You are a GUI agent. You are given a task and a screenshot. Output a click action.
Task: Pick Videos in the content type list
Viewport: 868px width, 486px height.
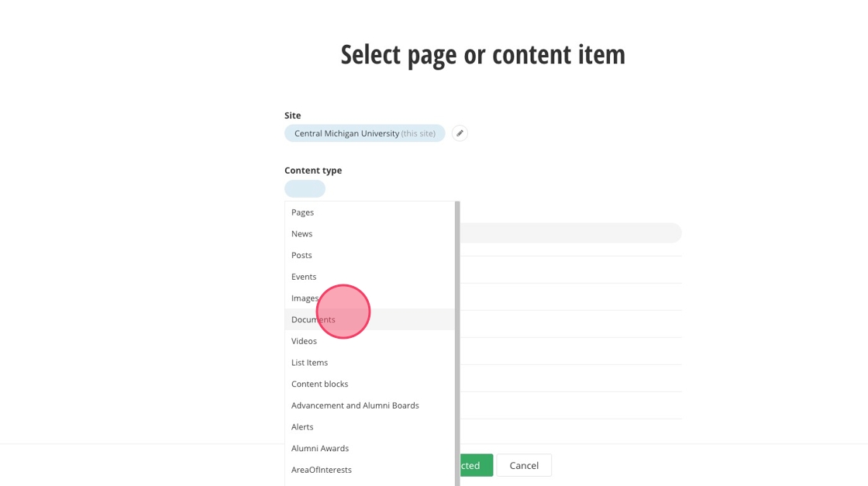pos(304,341)
